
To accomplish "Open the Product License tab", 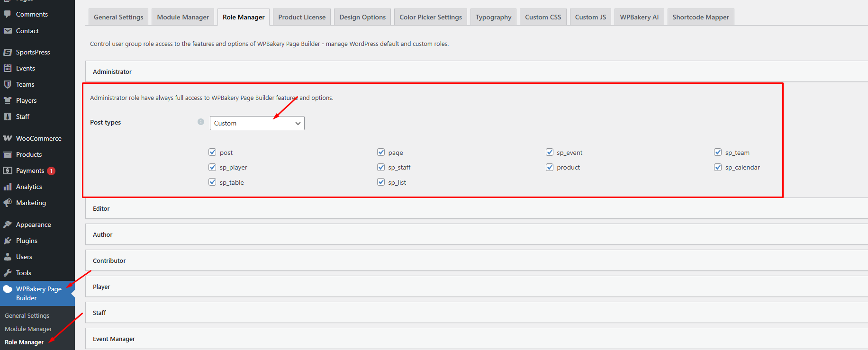I will click(302, 17).
